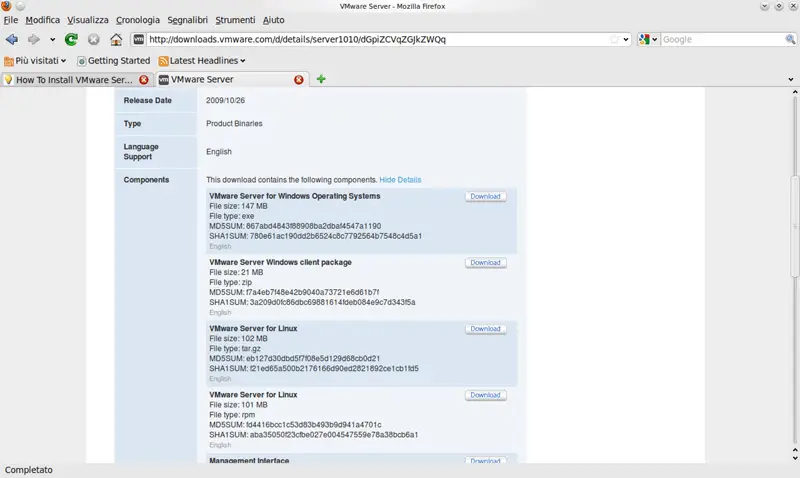Open the Cronologia menu

point(138,20)
